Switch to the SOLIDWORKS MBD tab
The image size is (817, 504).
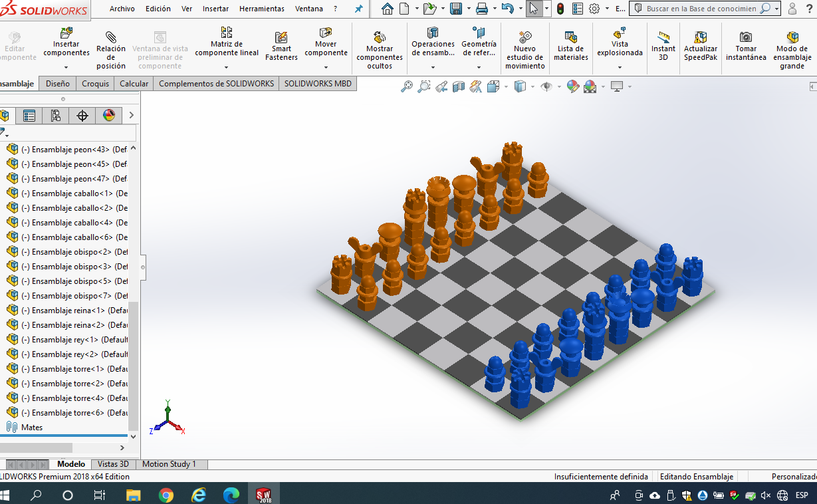318,83
